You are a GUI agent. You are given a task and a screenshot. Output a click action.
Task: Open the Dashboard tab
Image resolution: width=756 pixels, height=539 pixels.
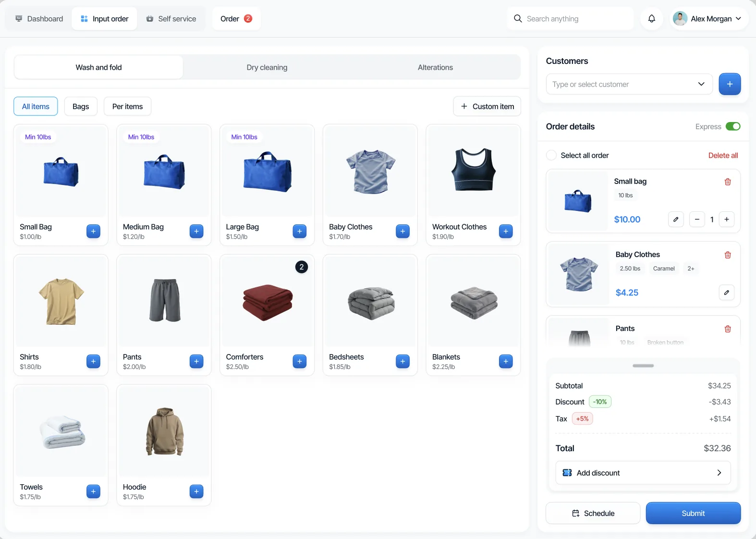coord(39,19)
